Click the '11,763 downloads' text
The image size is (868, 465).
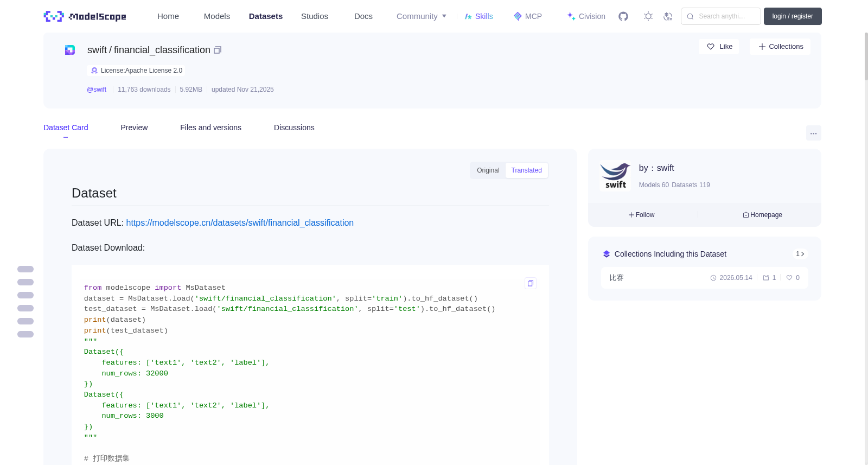(144, 90)
